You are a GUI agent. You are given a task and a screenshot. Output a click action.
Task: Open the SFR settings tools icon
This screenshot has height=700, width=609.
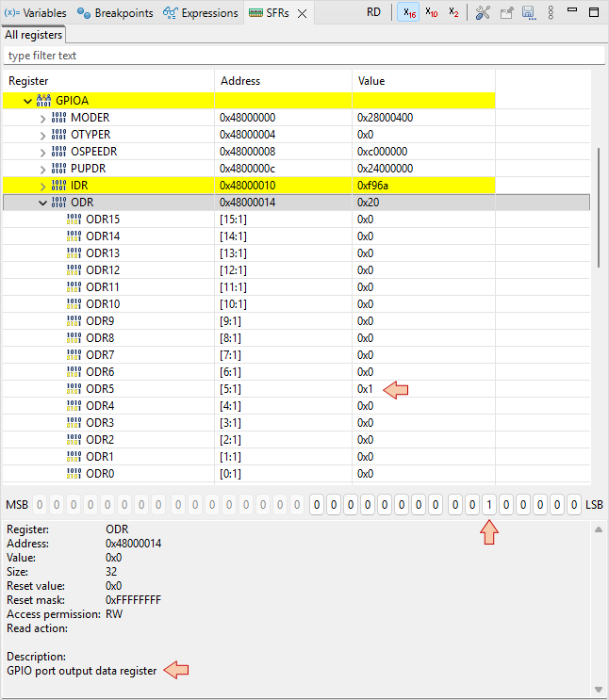[x=483, y=13]
